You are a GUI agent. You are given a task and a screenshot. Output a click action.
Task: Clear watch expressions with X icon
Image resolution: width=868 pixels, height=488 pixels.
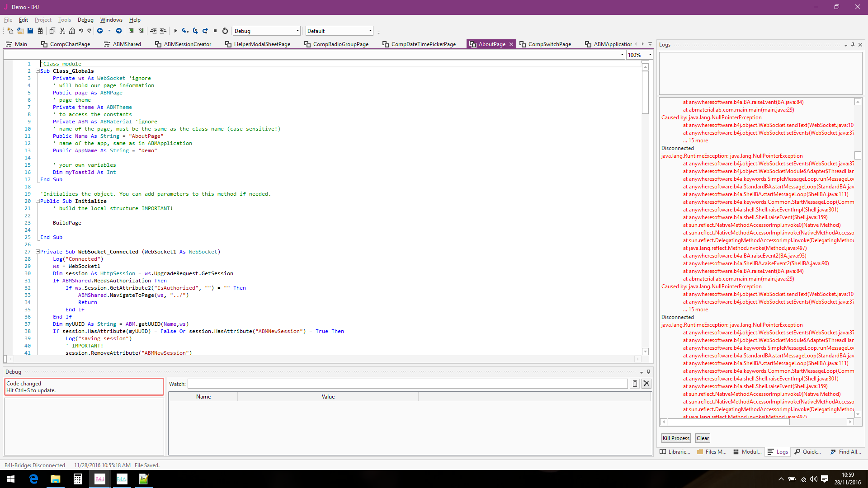pyautogui.click(x=646, y=384)
